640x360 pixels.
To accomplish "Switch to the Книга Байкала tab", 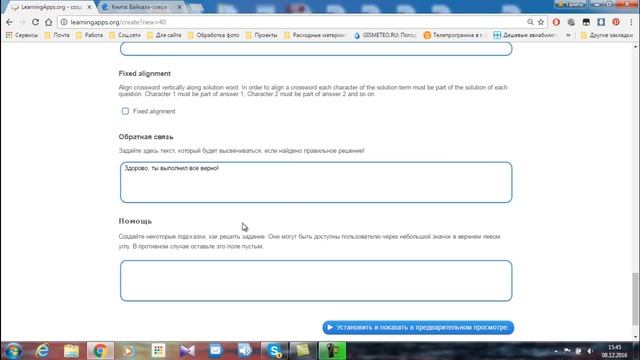I will (x=139, y=7).
